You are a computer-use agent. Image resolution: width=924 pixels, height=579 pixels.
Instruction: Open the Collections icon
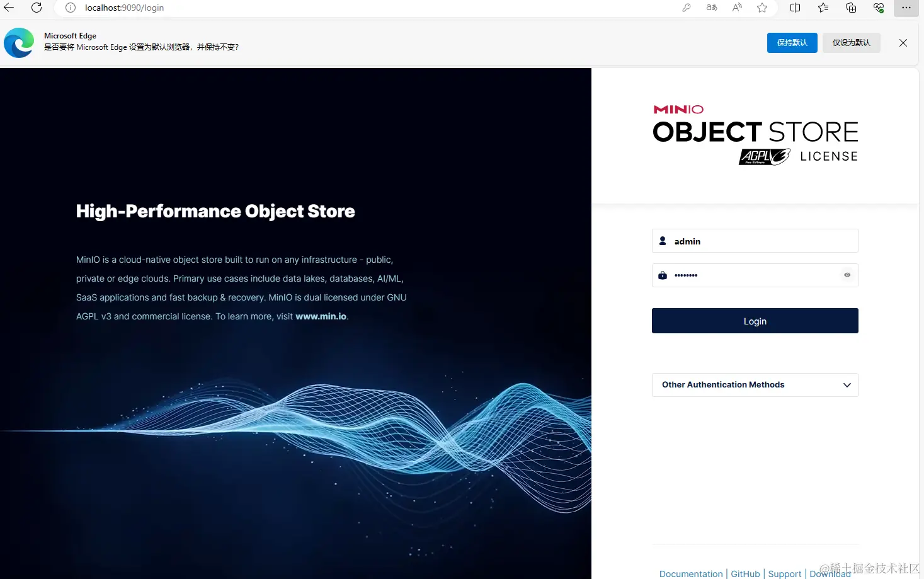(x=851, y=8)
